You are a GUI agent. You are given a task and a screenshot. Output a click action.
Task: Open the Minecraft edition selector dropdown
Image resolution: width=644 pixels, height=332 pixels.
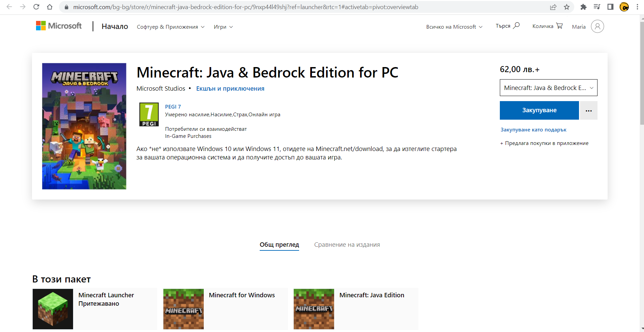point(548,88)
